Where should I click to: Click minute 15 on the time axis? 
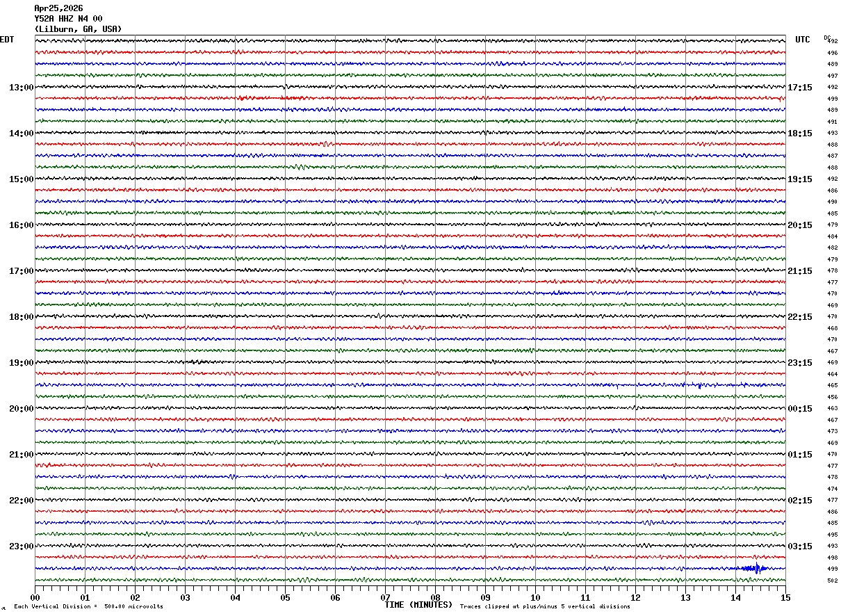(785, 597)
